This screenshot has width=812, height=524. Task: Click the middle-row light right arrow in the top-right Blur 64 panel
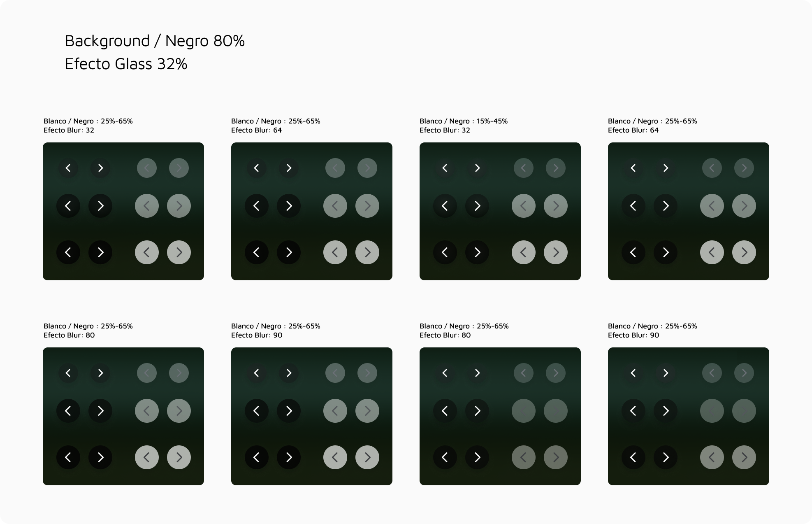pos(744,206)
